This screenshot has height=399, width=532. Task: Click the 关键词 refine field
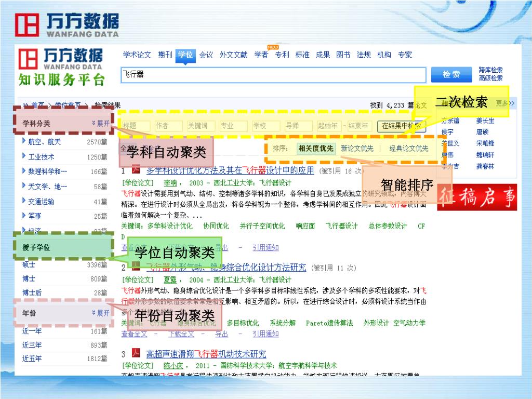click(201, 126)
